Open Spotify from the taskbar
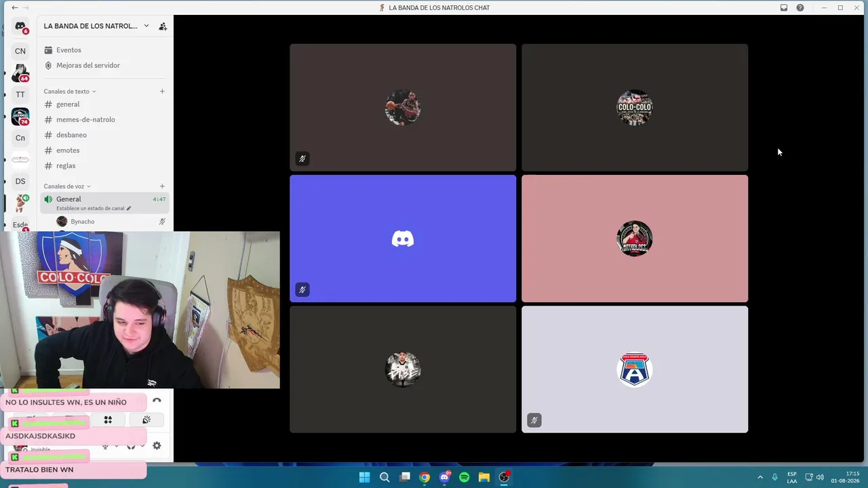The image size is (868, 488). coord(465,477)
